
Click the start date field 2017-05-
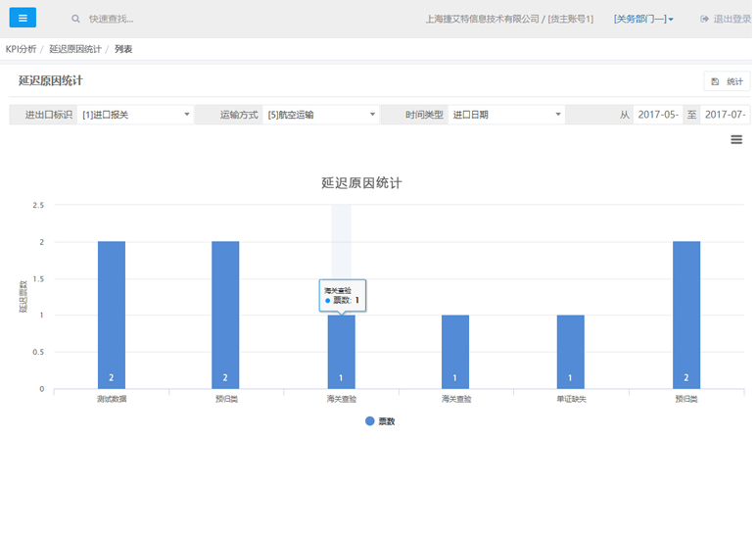point(658,115)
